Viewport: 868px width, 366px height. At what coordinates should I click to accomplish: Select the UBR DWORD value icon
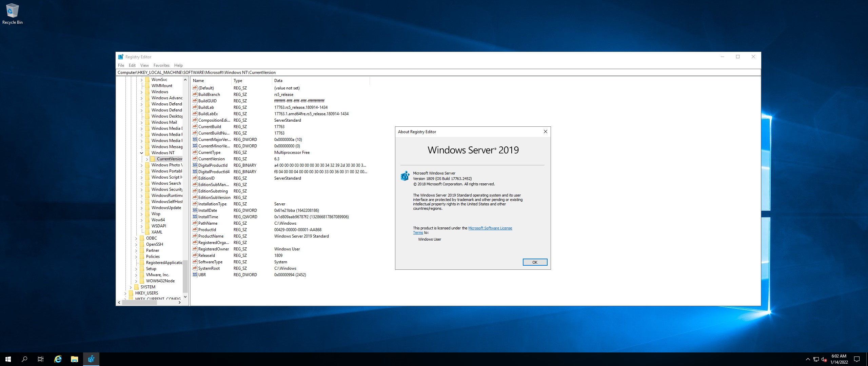pyautogui.click(x=195, y=274)
